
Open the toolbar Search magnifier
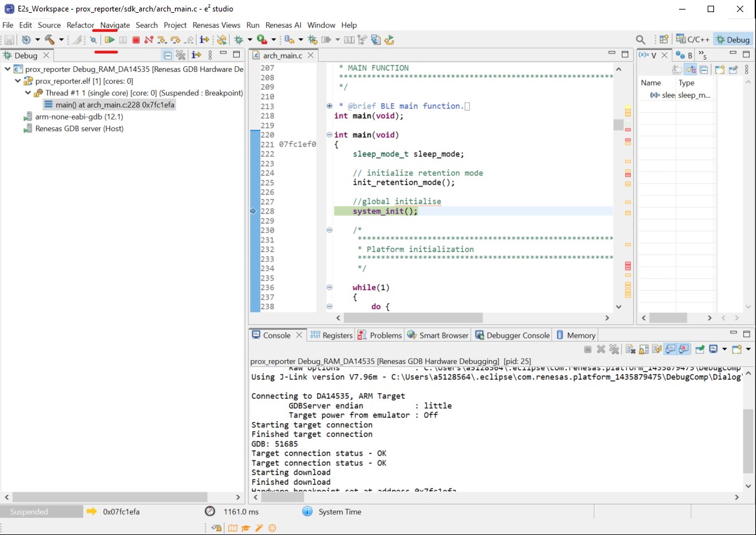(640, 39)
